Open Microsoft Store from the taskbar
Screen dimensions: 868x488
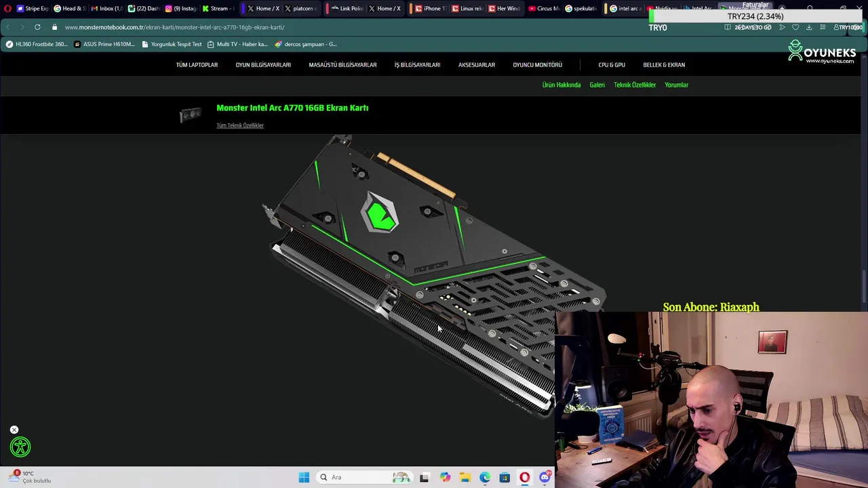(x=505, y=477)
